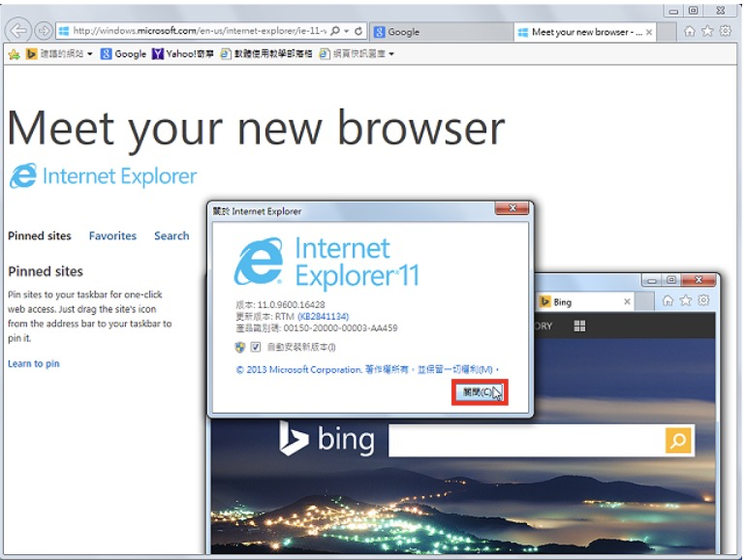Close the About Internet Explorer dialog with X
This screenshot has width=746, height=560.
click(x=512, y=208)
